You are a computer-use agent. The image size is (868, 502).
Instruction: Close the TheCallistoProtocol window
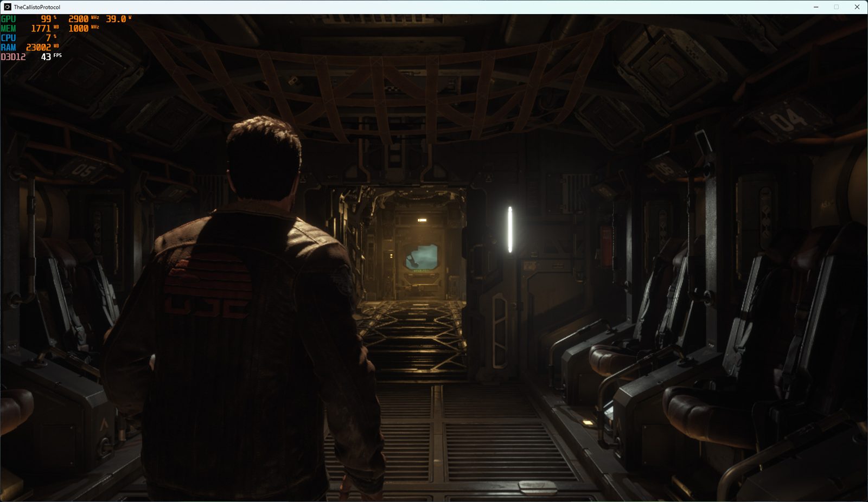click(x=857, y=7)
